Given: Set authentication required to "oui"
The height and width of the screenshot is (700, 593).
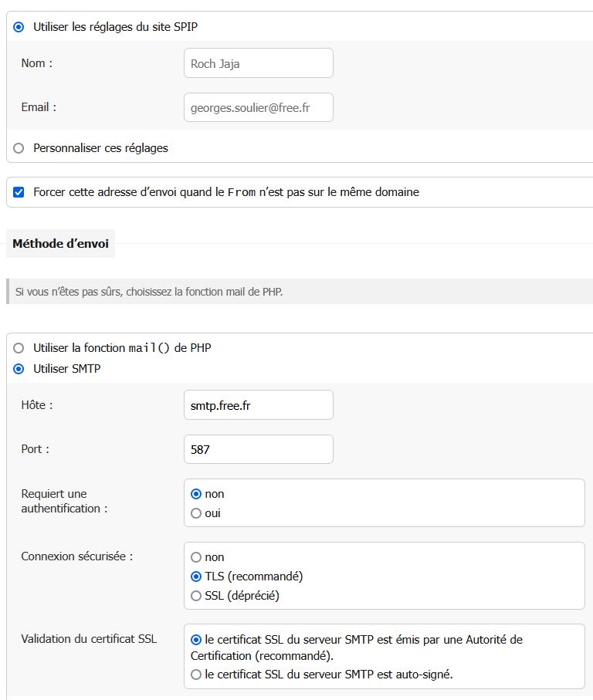Looking at the screenshot, I should click(x=196, y=513).
